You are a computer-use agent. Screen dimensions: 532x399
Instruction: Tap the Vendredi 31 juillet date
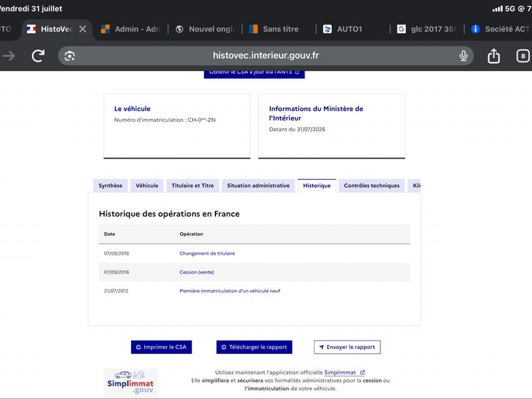(31, 9)
